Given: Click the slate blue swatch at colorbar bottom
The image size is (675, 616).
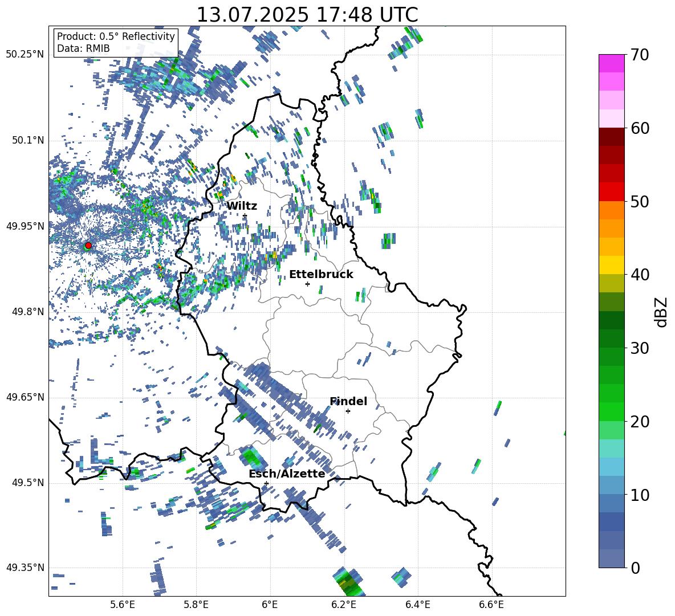Looking at the screenshot, I should click(611, 558).
